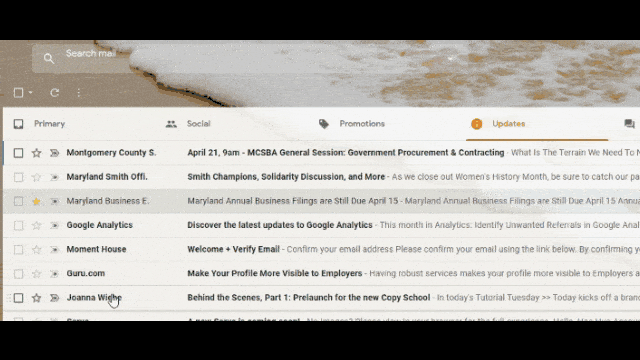
Task: Star the Maryland Smith Offi. email
Action: click(36, 177)
